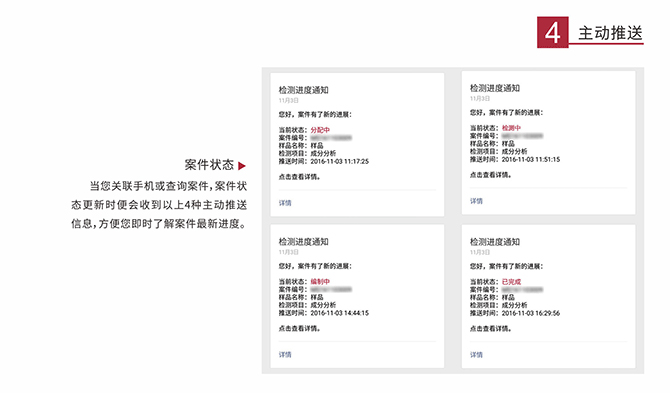Click 检测进度通知 title of the 检测中 card
Screen dimensions: 670x393
495,88
